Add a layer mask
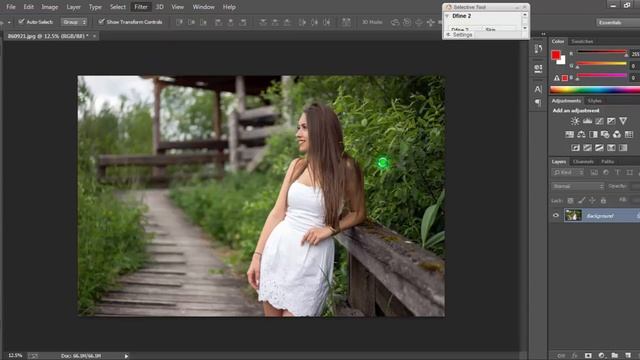 point(588,356)
